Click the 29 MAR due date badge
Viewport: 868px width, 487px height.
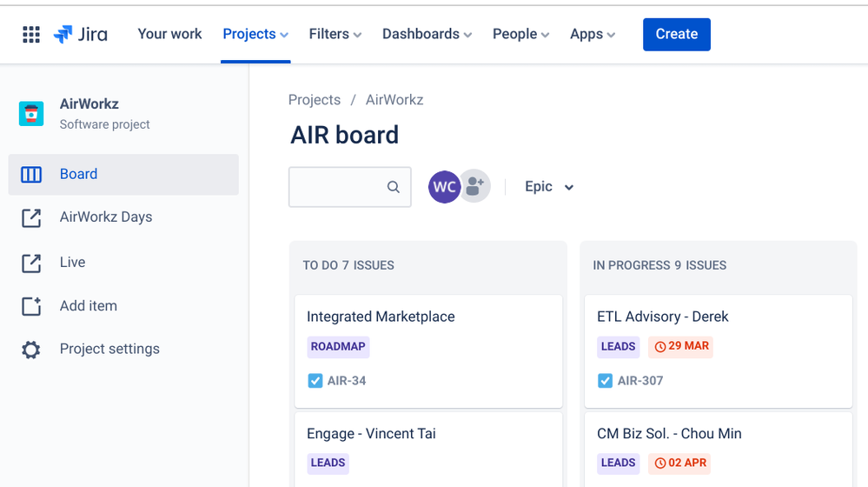coord(681,347)
